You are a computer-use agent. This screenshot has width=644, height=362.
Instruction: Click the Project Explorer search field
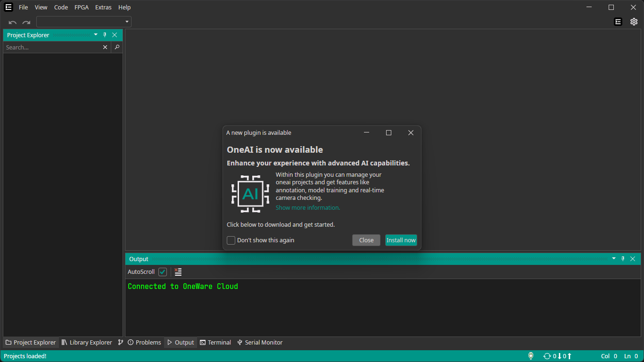[52, 48]
